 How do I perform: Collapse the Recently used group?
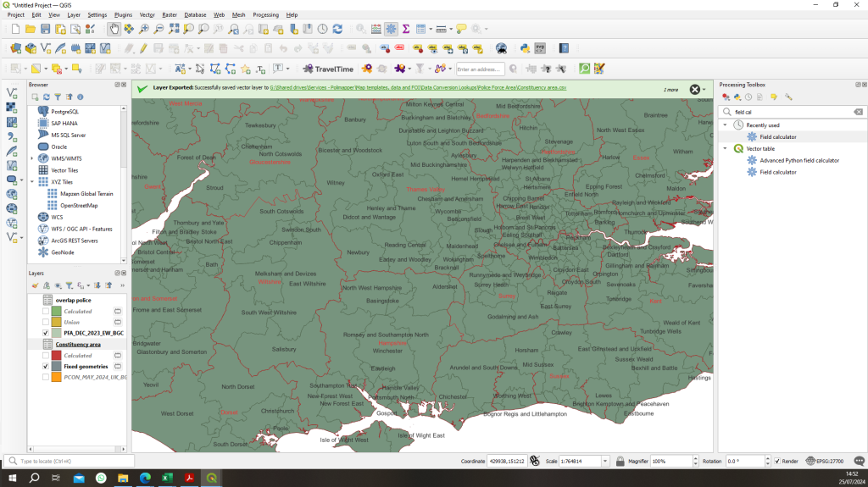(725, 125)
